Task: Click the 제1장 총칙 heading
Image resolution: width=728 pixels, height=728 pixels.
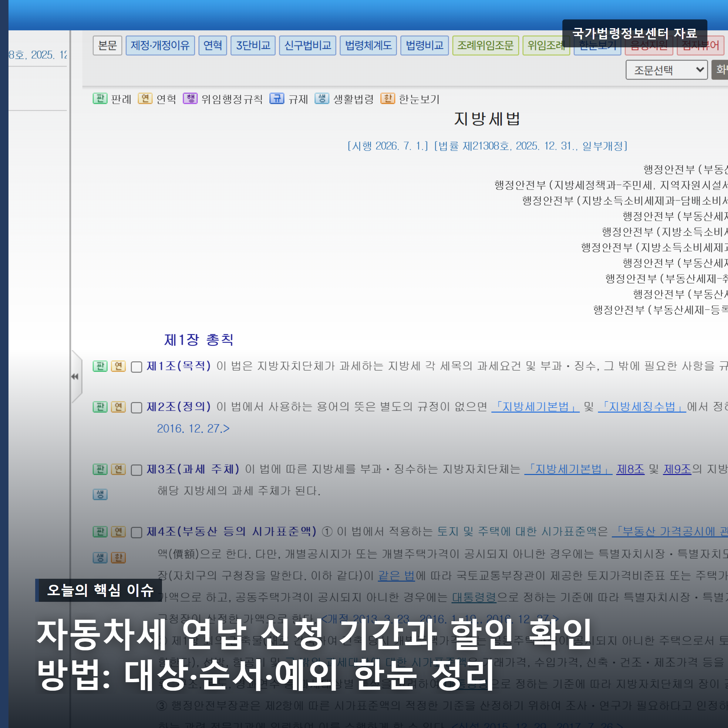Action: [199, 340]
